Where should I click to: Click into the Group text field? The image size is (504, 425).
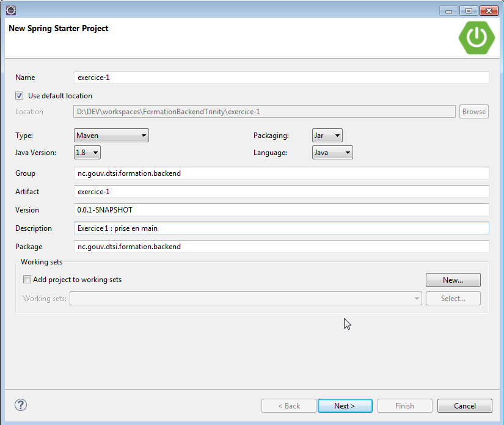click(x=281, y=173)
